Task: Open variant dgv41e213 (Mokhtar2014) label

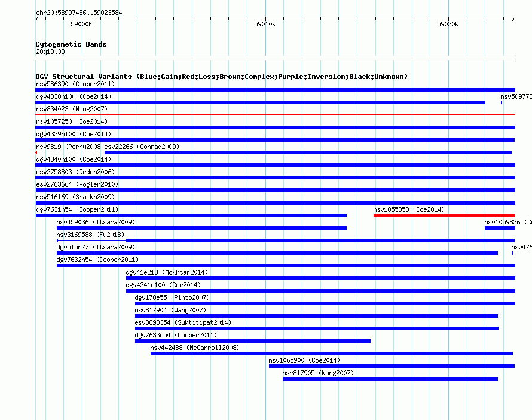Action: click(167, 272)
